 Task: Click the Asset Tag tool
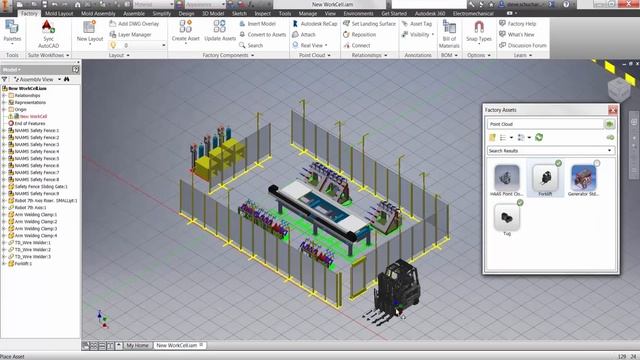point(417,24)
